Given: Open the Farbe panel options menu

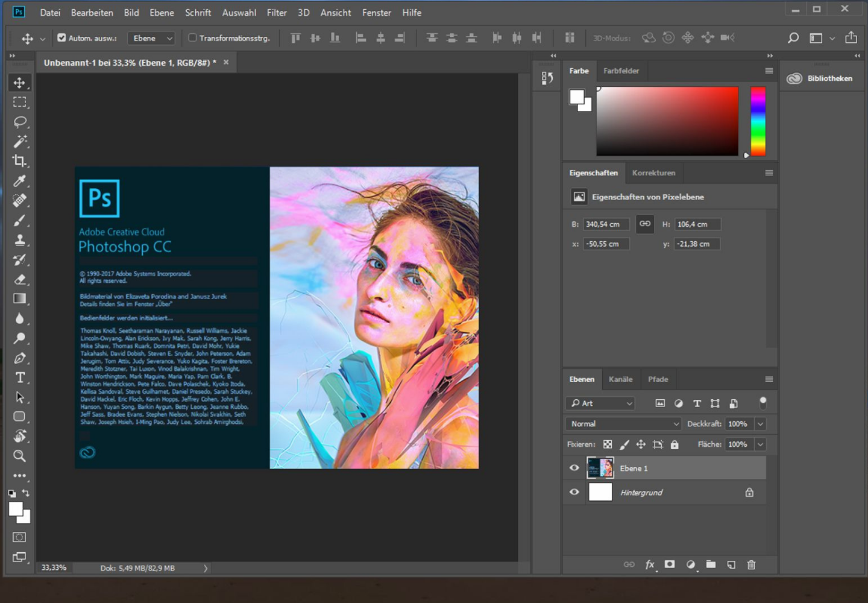Looking at the screenshot, I should click(x=769, y=71).
